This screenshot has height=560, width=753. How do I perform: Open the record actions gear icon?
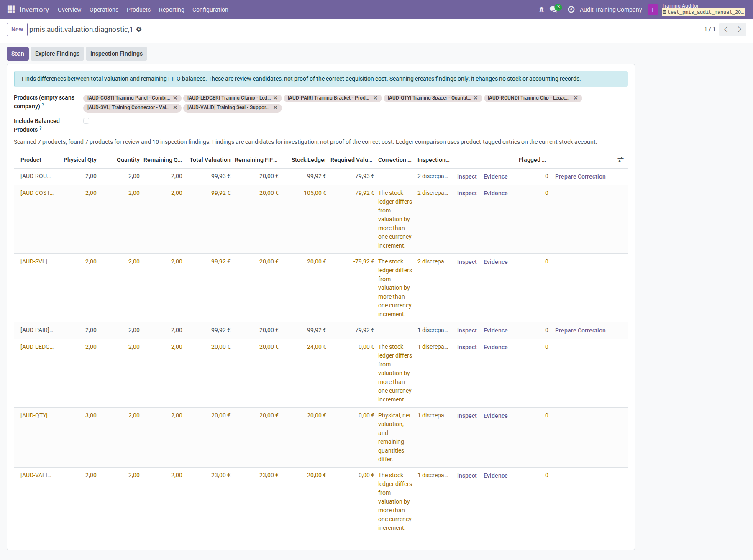(x=139, y=29)
